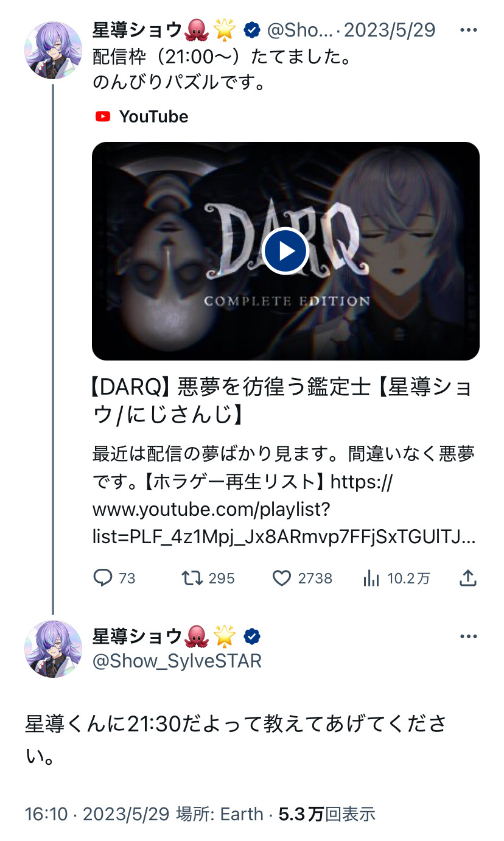View the 5.3万回表示 view count
The image size is (504, 841).
[x=327, y=814]
